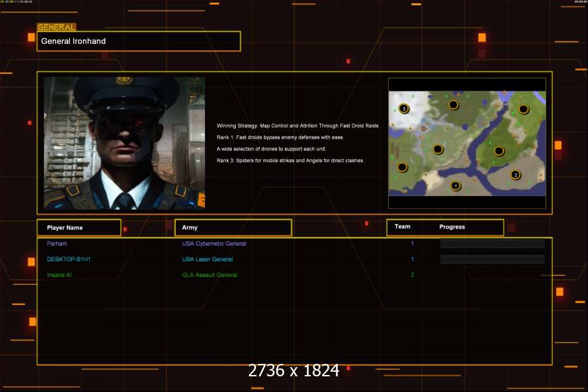
Task: Click Parham's loading progress bar
Action: pos(493,244)
